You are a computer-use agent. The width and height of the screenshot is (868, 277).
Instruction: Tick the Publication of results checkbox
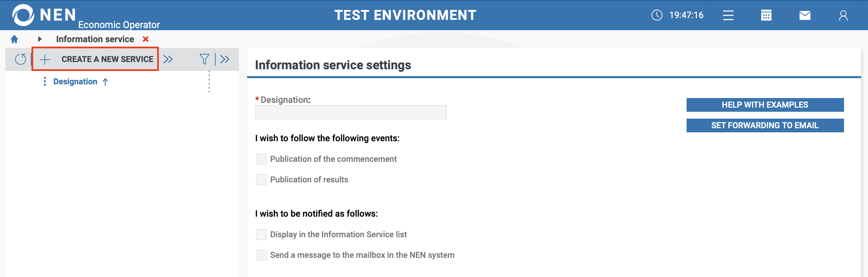[x=261, y=180]
